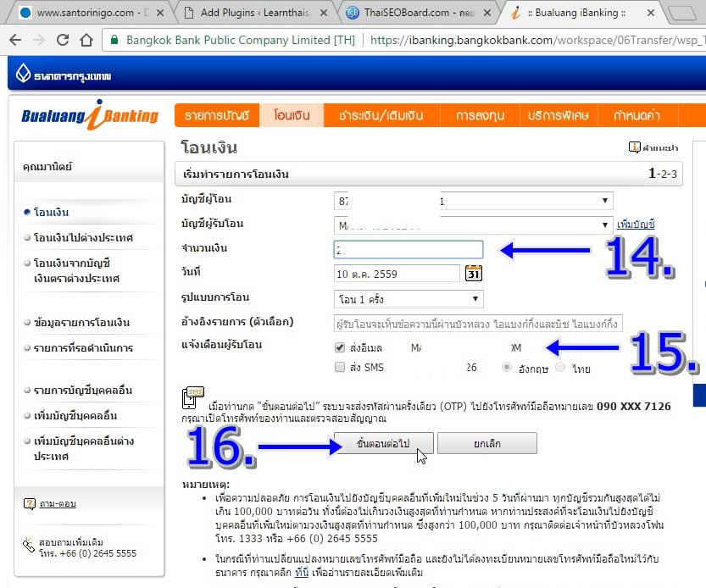Open the บัญชีผู้รับโอน recipient dropdown
Screen dimensions: 706x588
(x=473, y=225)
